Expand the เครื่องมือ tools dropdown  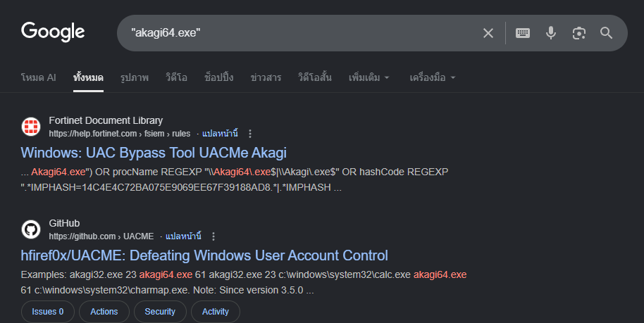(433, 77)
